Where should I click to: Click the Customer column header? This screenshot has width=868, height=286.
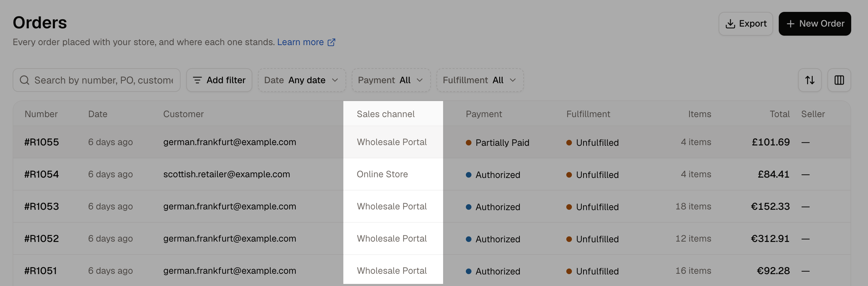pos(183,114)
